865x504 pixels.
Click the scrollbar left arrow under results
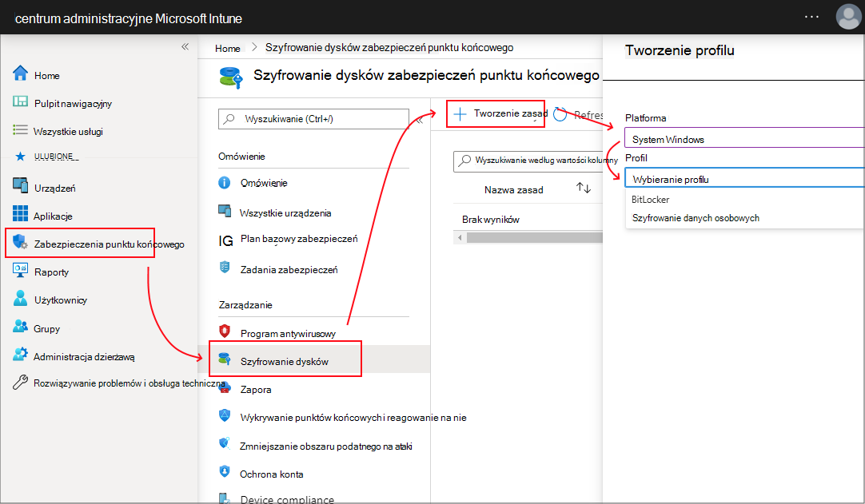click(460, 238)
